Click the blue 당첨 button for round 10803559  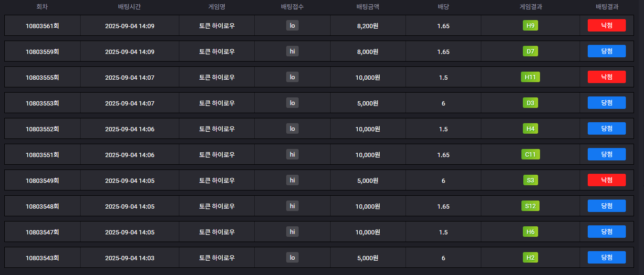coord(607,51)
